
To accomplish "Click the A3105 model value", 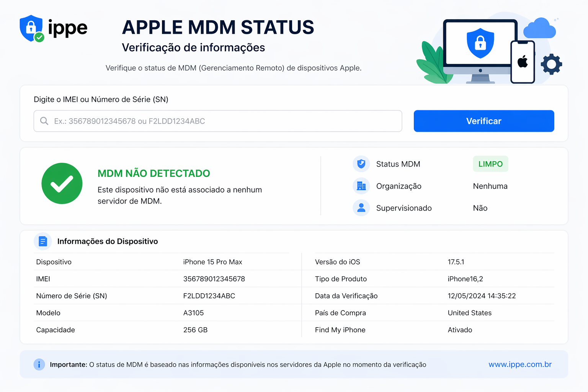I will (x=193, y=313).
